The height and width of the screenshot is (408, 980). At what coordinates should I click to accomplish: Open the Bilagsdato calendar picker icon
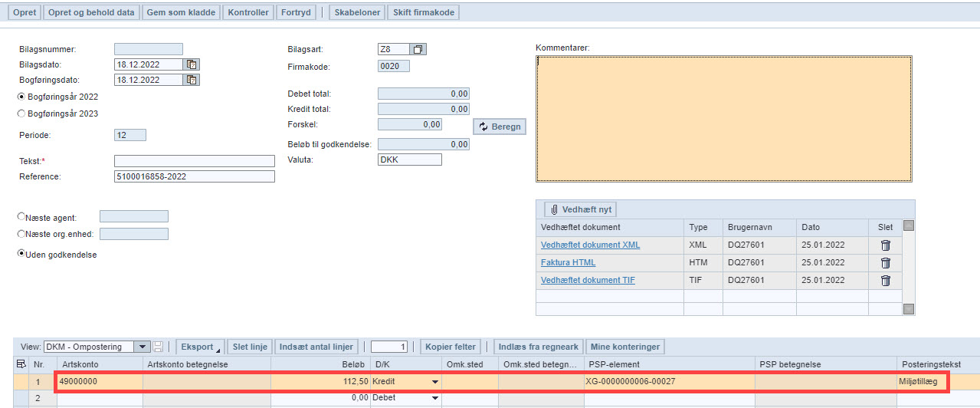tap(192, 64)
